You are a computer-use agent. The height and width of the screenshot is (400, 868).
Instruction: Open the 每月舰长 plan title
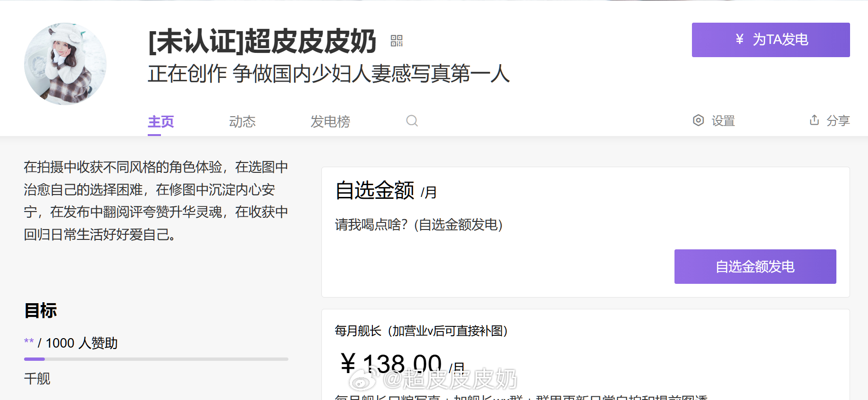tap(421, 331)
